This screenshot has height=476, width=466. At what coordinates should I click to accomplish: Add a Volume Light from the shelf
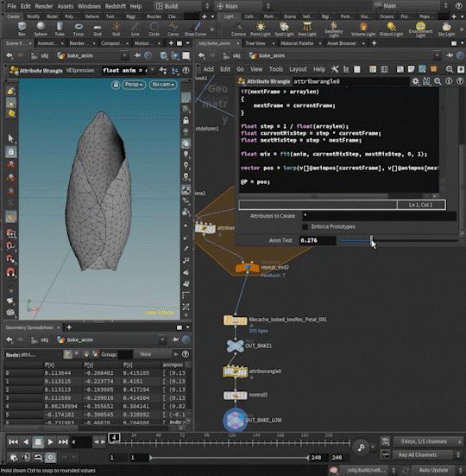[x=363, y=29]
